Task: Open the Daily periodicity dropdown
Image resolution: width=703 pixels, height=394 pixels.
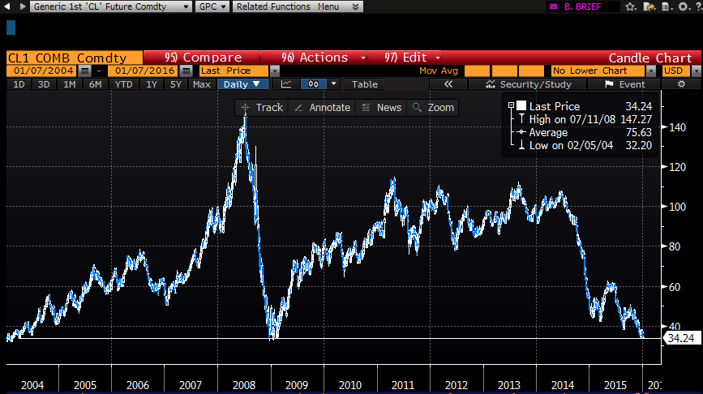Action: 242,84
